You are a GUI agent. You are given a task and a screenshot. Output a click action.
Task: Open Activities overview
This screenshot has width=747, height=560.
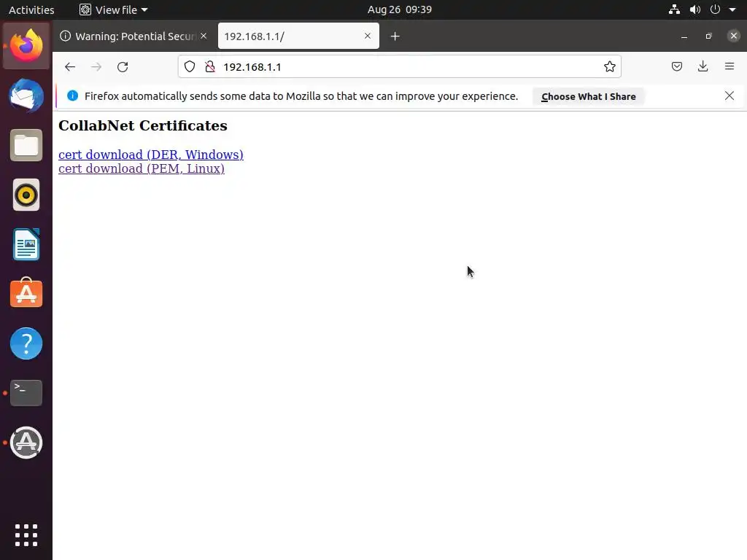[31, 9]
